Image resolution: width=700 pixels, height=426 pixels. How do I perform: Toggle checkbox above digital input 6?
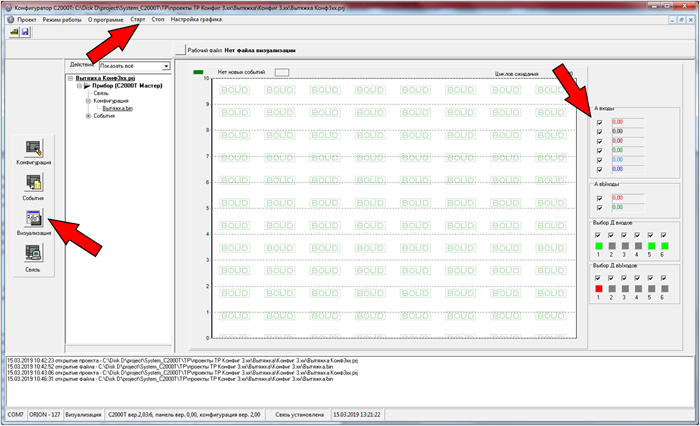pyautogui.click(x=664, y=235)
